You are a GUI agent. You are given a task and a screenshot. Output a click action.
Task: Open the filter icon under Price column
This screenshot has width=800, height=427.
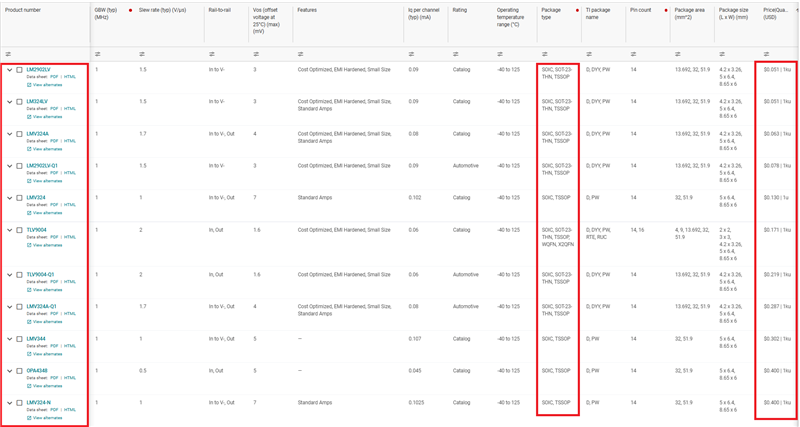tap(766, 54)
